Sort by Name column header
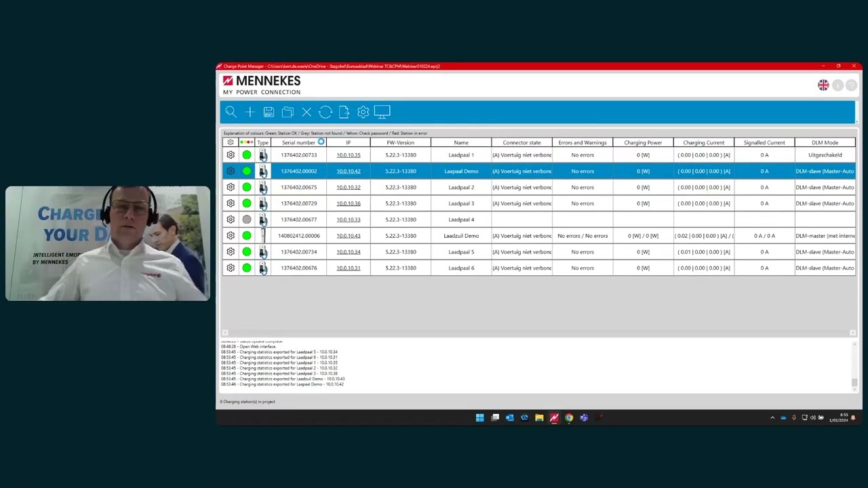Image resolution: width=868 pixels, height=488 pixels. click(461, 143)
